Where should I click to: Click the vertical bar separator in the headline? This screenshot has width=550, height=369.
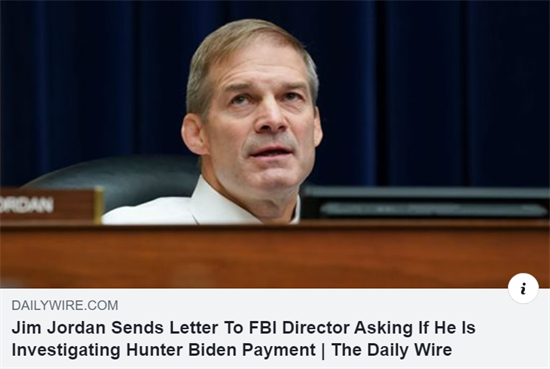pos(323,350)
